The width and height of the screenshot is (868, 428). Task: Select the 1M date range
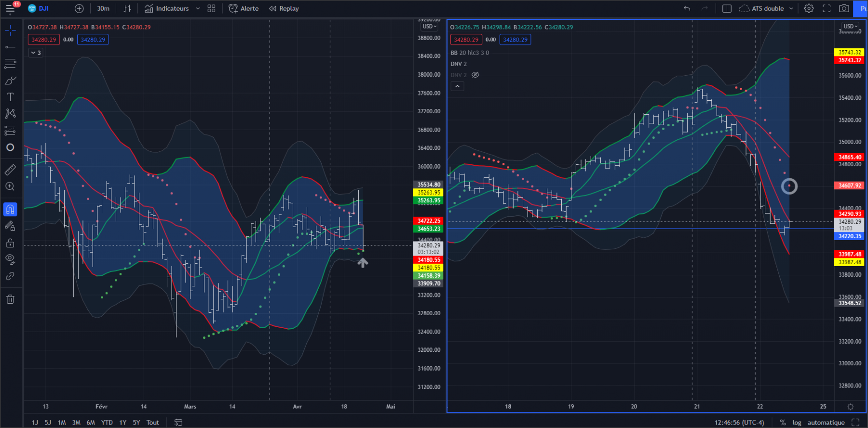click(62, 423)
